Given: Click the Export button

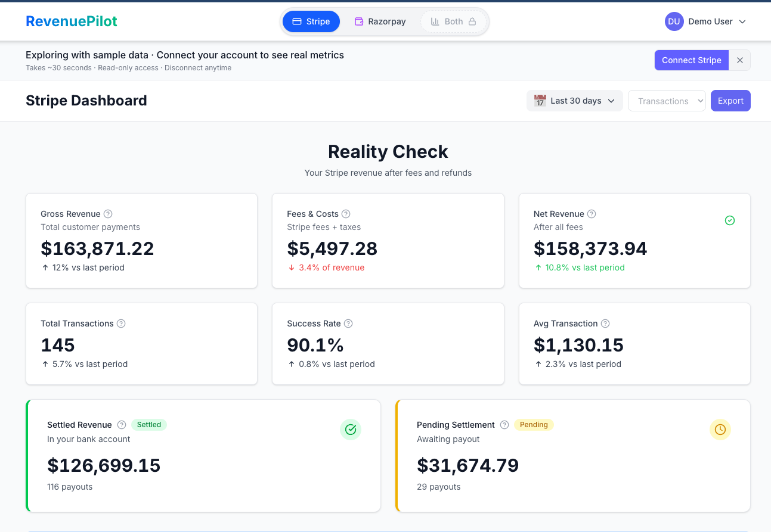Looking at the screenshot, I should click(x=730, y=101).
